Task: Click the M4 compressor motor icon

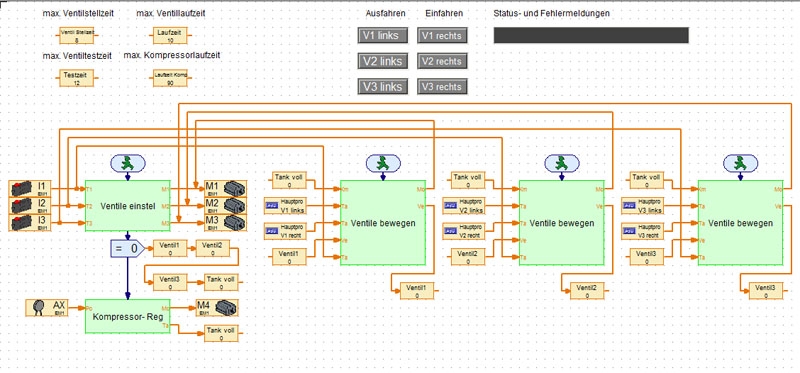Action: point(217,308)
